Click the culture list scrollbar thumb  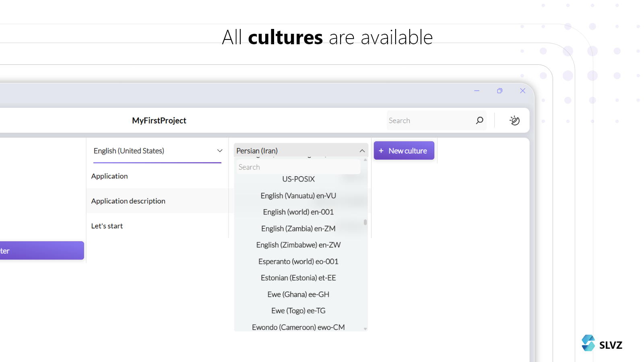[365, 222]
